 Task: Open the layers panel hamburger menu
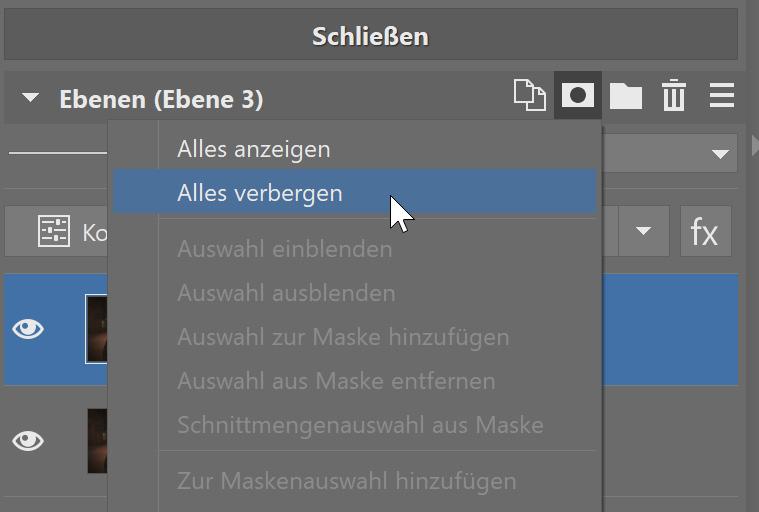pyautogui.click(x=722, y=96)
